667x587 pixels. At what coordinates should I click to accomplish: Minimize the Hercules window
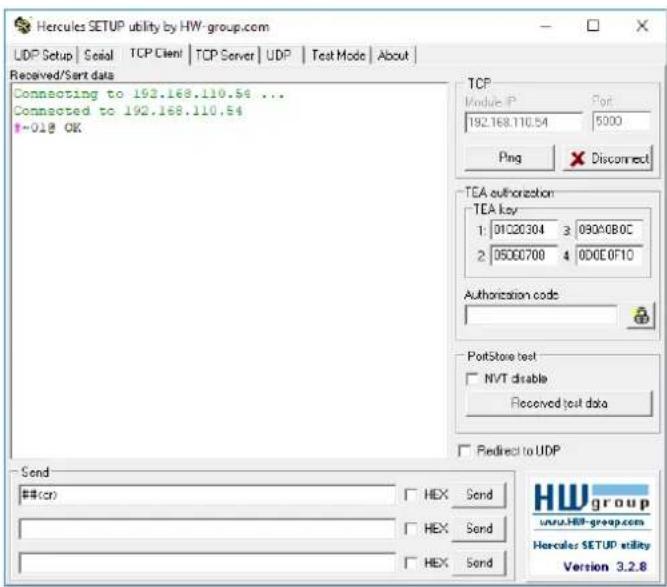pyautogui.click(x=546, y=26)
